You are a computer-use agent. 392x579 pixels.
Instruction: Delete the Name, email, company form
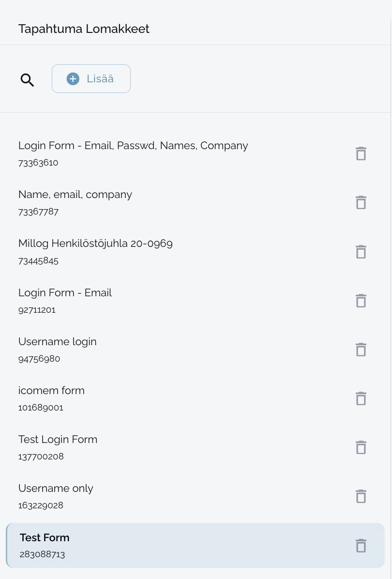click(x=361, y=202)
